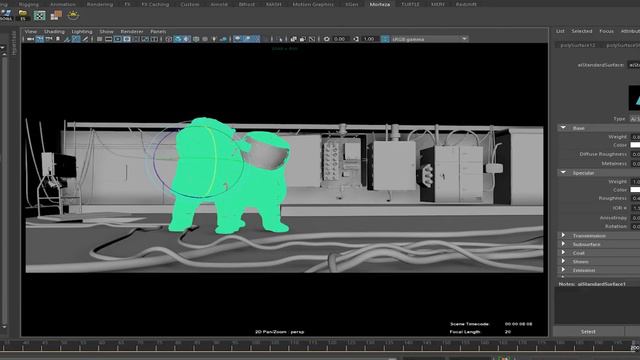Toggle the Resolution Gate icon
Image resolution: width=640 pixels, height=360 pixels.
point(118,39)
